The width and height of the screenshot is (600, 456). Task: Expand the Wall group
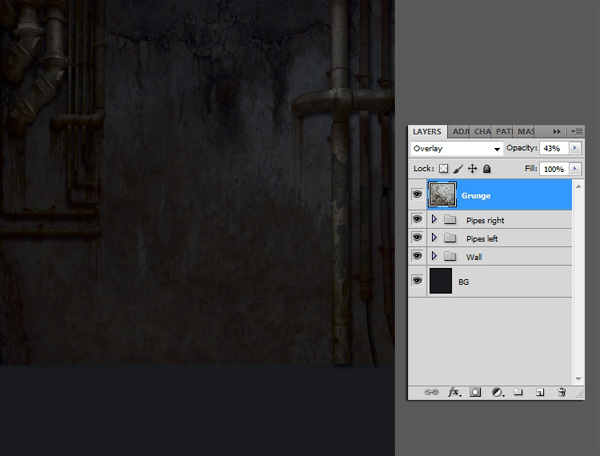point(434,257)
